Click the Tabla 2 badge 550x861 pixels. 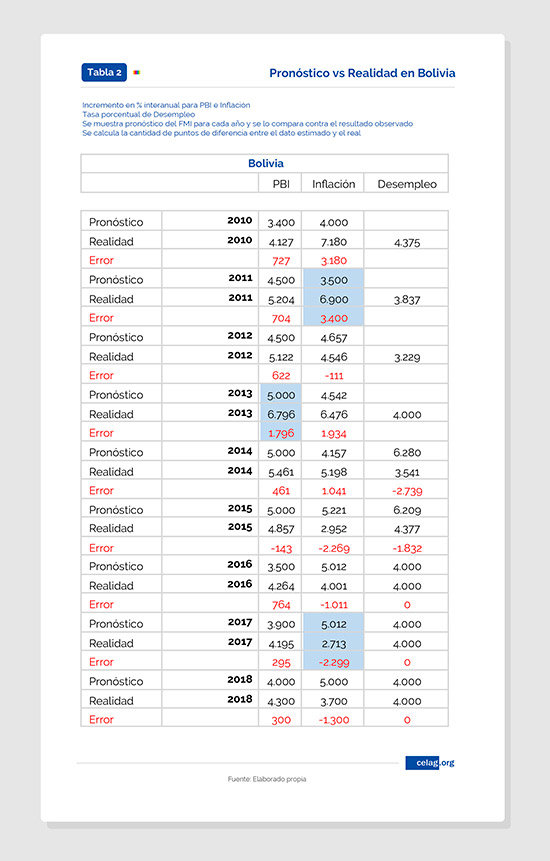(x=104, y=72)
